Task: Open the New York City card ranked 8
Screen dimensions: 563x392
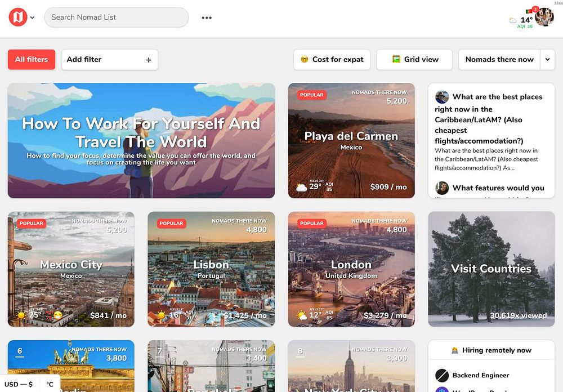Action: tap(351, 366)
